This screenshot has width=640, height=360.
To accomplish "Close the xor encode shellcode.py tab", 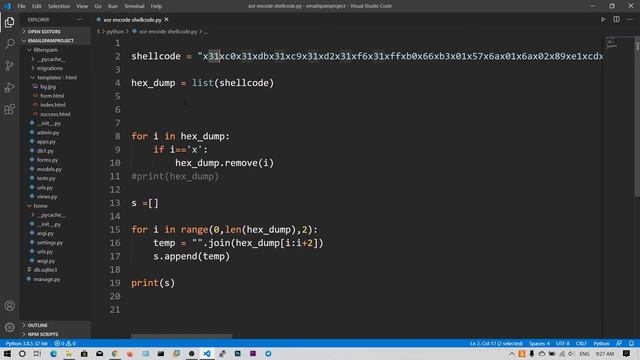I will [167, 20].
